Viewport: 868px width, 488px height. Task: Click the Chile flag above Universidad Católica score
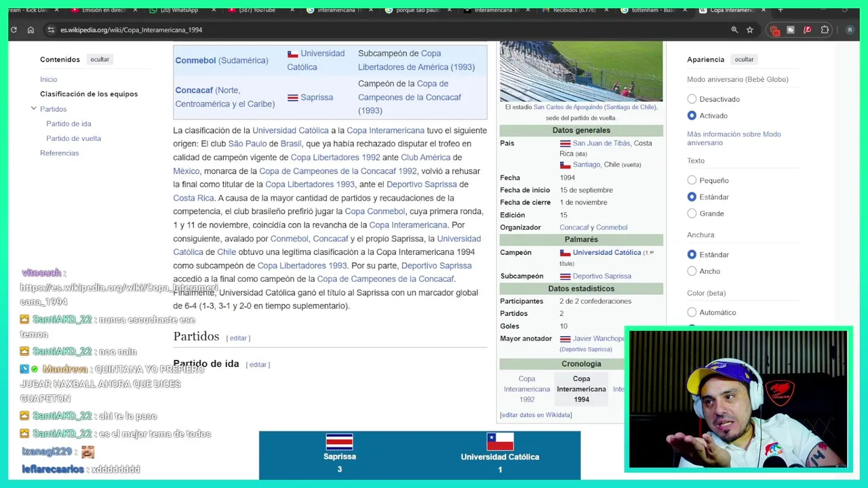pos(500,442)
